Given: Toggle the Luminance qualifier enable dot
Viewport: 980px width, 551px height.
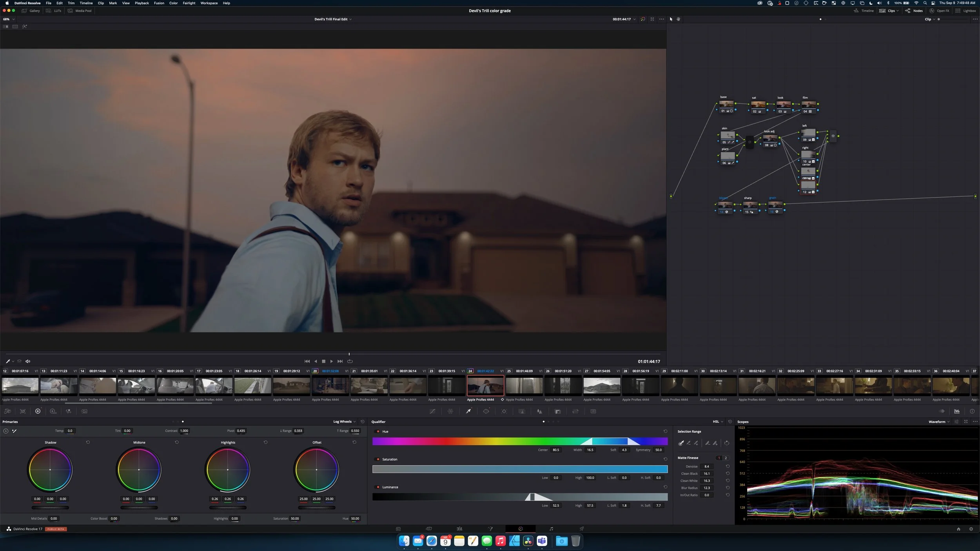Looking at the screenshot, I should [x=378, y=487].
